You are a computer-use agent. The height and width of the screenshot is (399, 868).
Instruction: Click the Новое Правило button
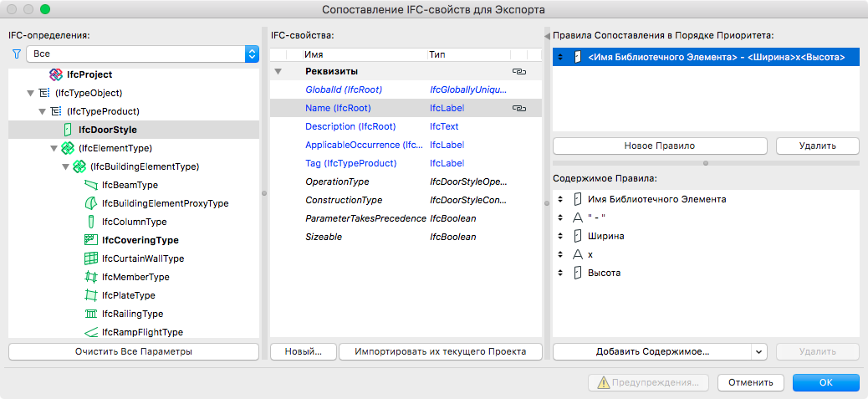coord(660,146)
